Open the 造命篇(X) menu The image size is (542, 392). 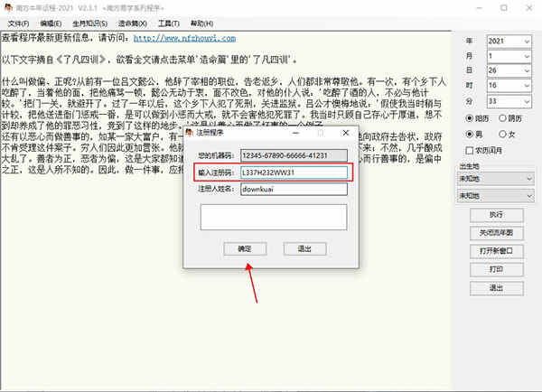[133, 23]
